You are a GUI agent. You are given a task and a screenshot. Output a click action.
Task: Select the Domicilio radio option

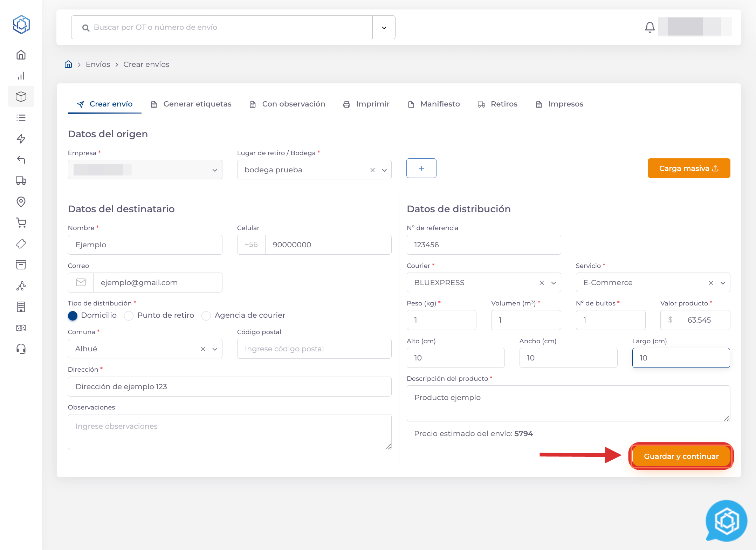click(x=73, y=316)
